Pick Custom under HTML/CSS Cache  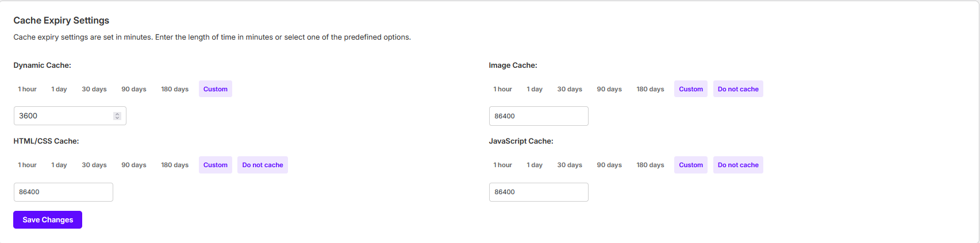pyautogui.click(x=216, y=165)
